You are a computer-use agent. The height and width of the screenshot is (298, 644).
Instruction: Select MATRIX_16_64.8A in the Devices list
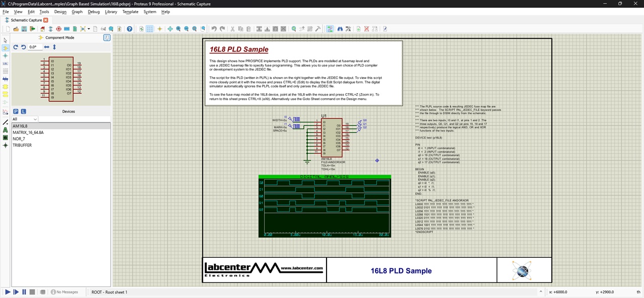tap(28, 132)
